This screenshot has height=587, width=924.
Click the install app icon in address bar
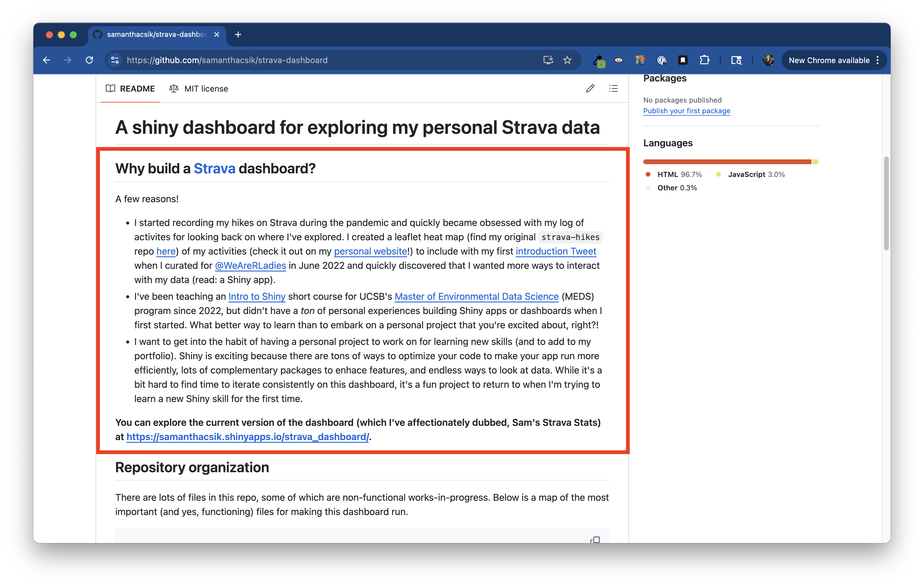pos(548,60)
